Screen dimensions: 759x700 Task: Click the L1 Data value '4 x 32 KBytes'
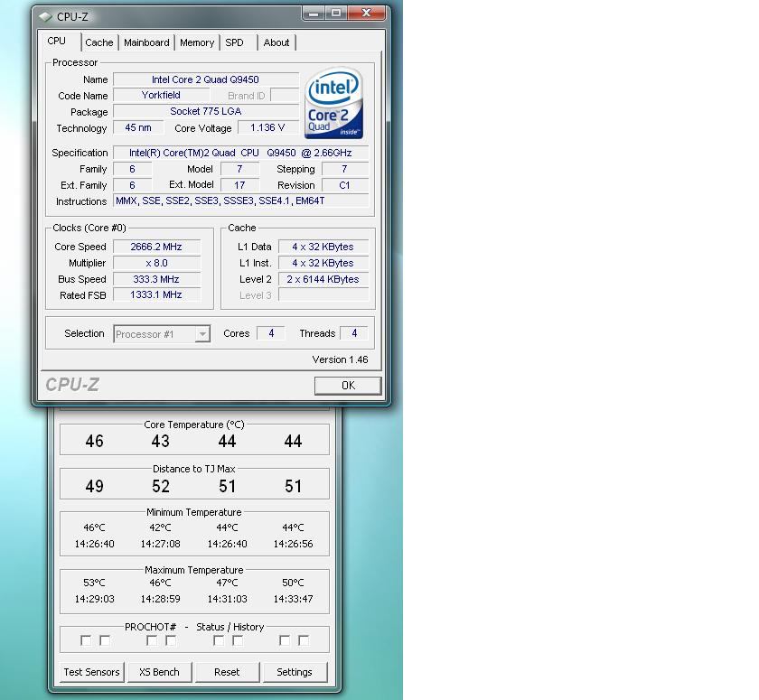click(x=323, y=247)
